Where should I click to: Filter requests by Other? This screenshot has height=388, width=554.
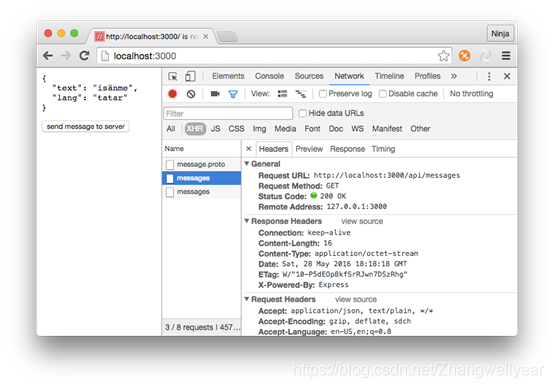420,129
